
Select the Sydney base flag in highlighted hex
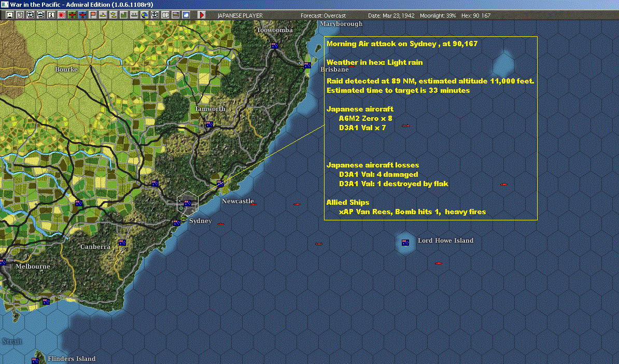[x=188, y=203]
